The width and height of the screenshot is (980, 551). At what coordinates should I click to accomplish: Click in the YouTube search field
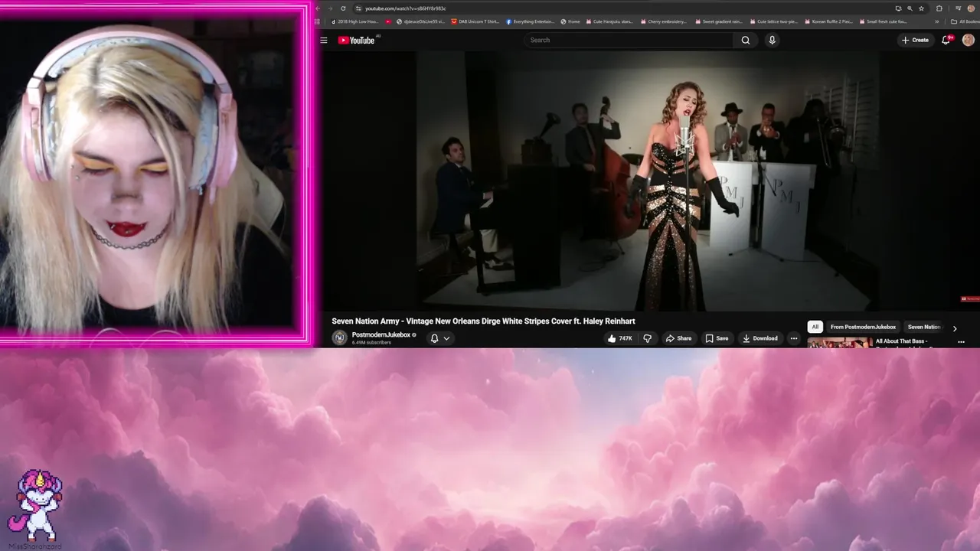[628, 41]
